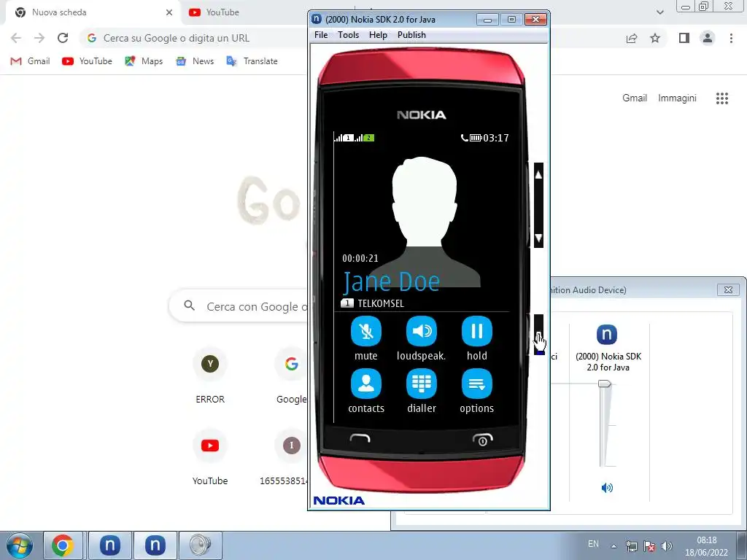Image resolution: width=747 pixels, height=560 pixels.
Task: Toggle the loudspeaker button
Action: point(422,331)
